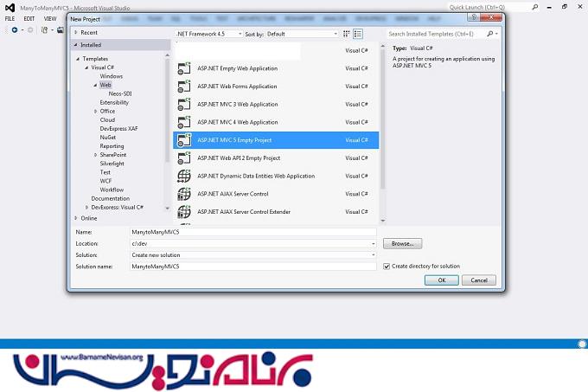588x392 pixels.
Task: Click the AJAX Server Control Extender icon
Action: tap(183, 212)
